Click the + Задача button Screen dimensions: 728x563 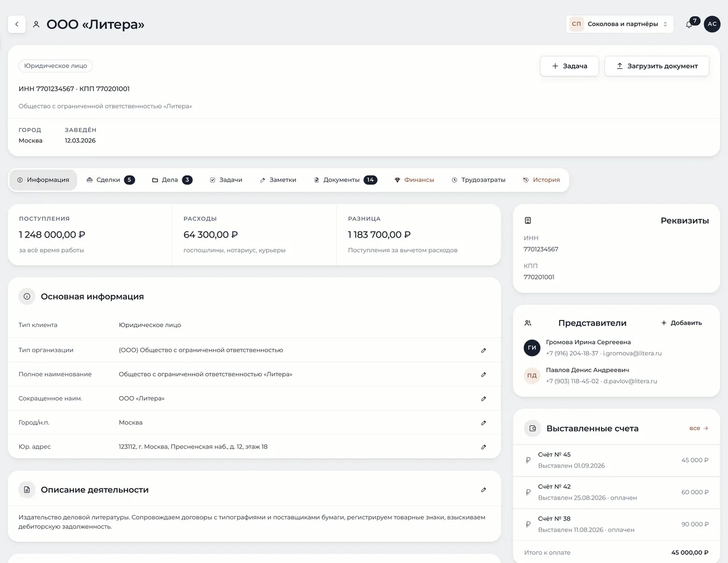tap(569, 66)
